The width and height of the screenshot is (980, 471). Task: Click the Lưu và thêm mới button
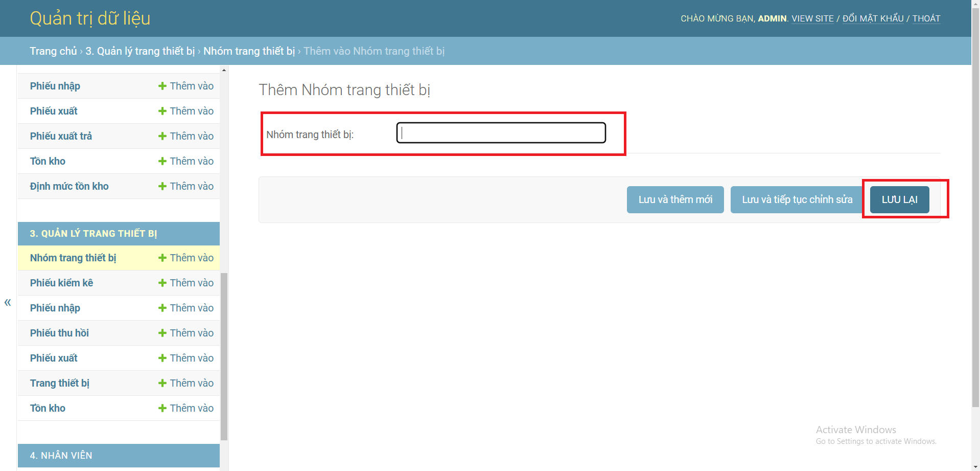[675, 199]
